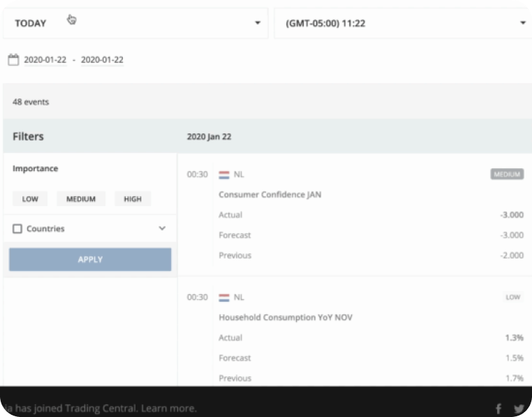Toggle the HIGH importance filter
This screenshot has width=532, height=417.
click(133, 199)
